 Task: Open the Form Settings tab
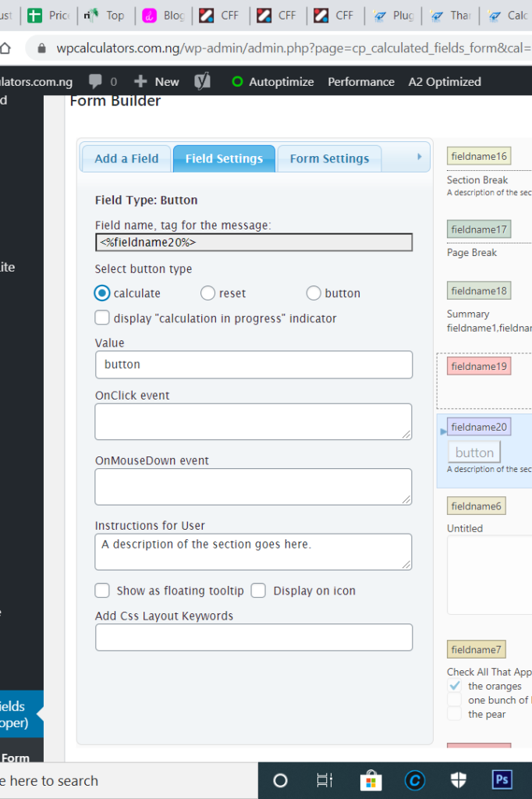point(328,158)
